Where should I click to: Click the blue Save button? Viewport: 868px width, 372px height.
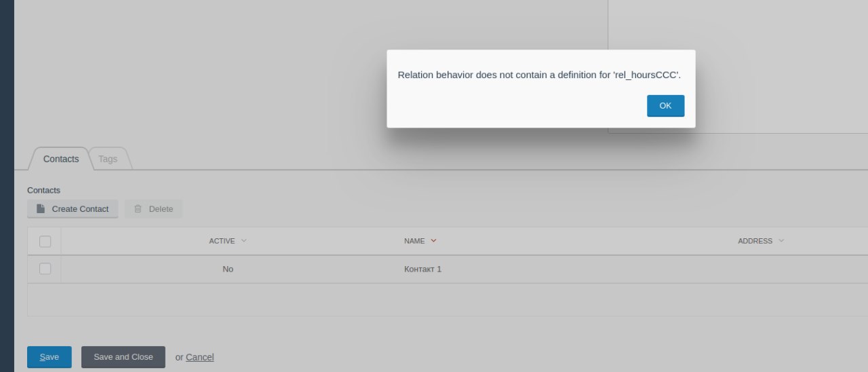click(50, 357)
